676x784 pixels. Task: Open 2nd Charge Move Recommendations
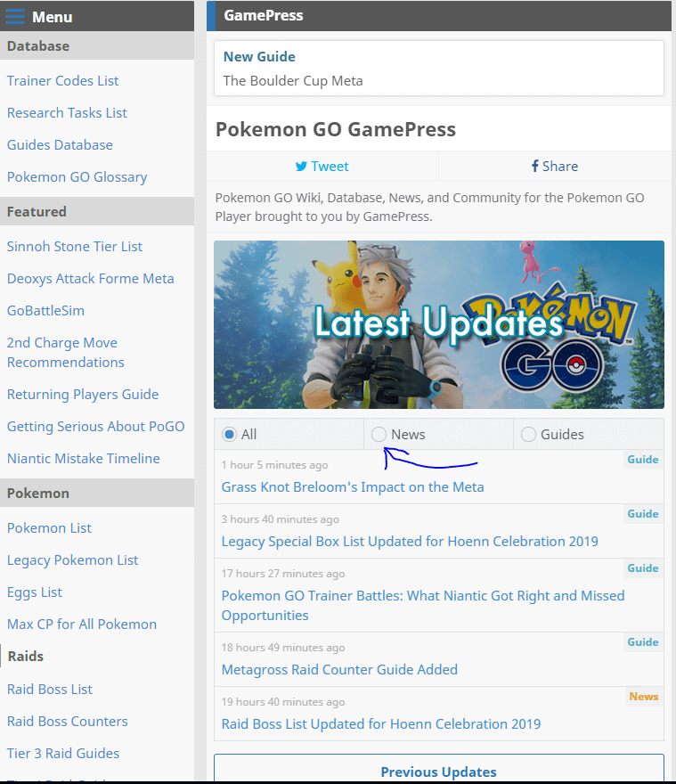pyautogui.click(x=66, y=353)
